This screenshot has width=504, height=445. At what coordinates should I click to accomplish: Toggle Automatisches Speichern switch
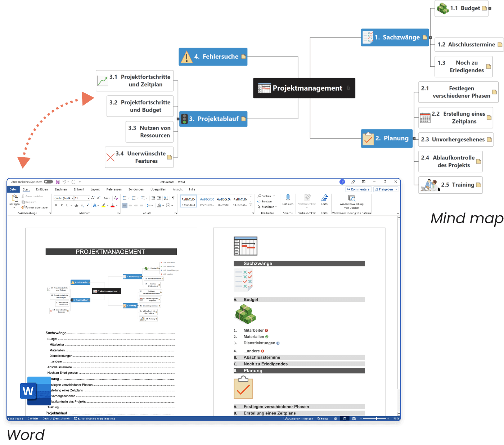[x=48, y=182]
